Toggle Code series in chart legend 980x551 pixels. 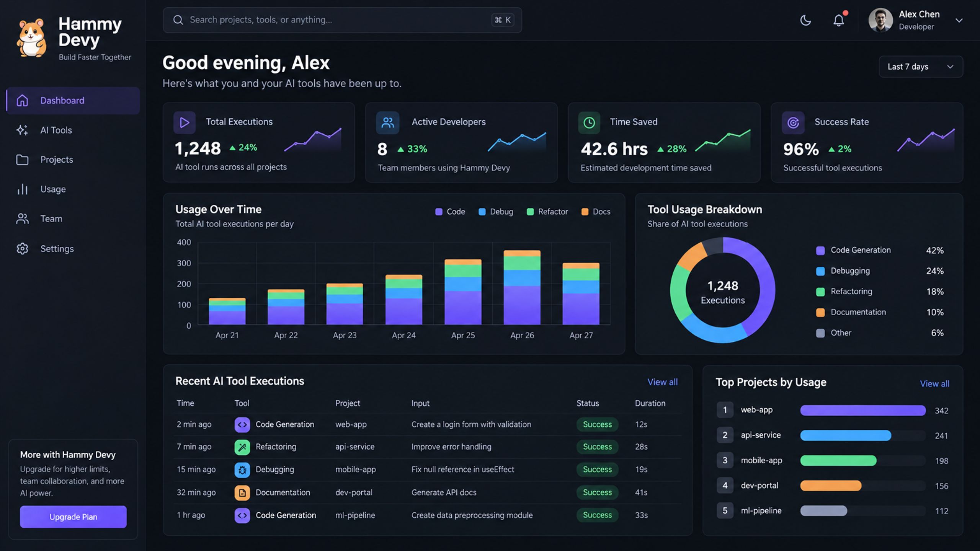click(x=450, y=212)
